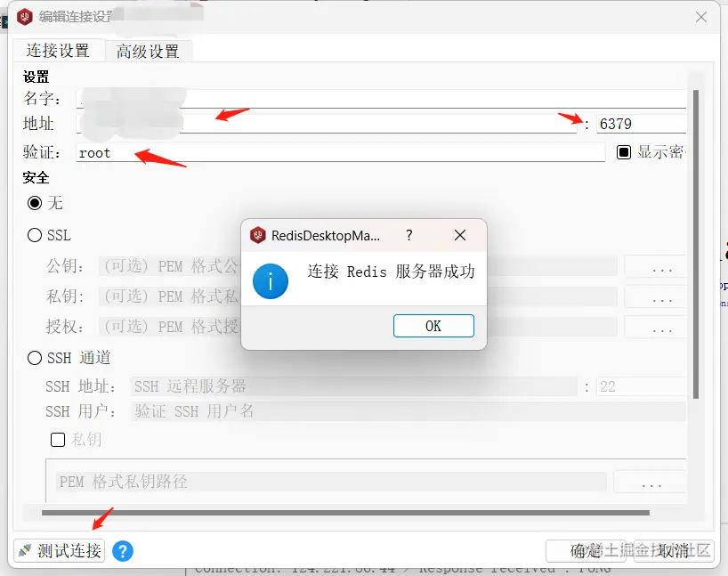Enable the 私钥 checkbox under SSH
Screen dimensions: 728x576
click(x=58, y=440)
